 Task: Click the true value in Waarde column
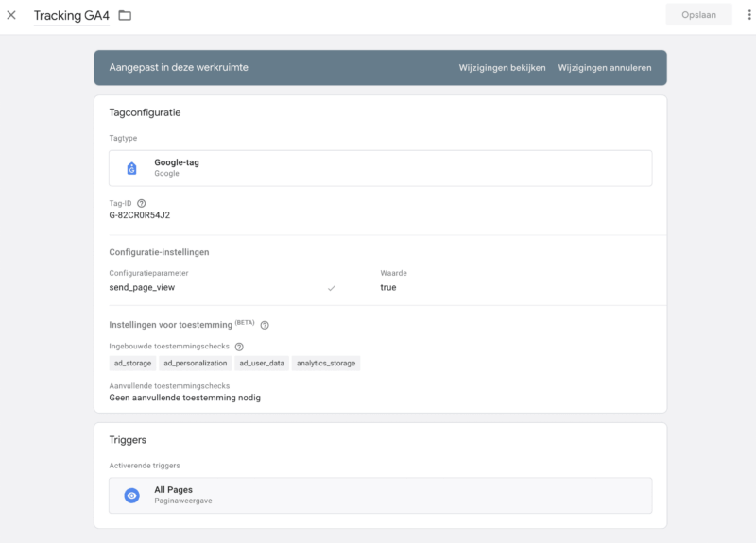click(x=388, y=287)
